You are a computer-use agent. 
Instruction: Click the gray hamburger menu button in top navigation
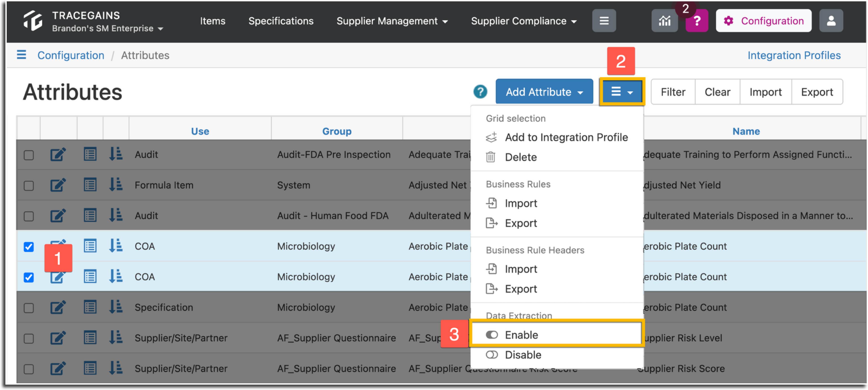tap(604, 21)
